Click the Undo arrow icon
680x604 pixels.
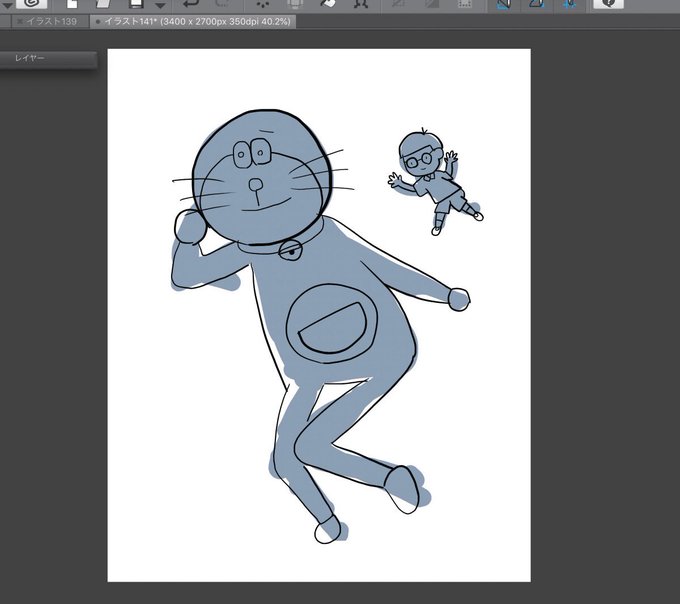click(191, 3)
